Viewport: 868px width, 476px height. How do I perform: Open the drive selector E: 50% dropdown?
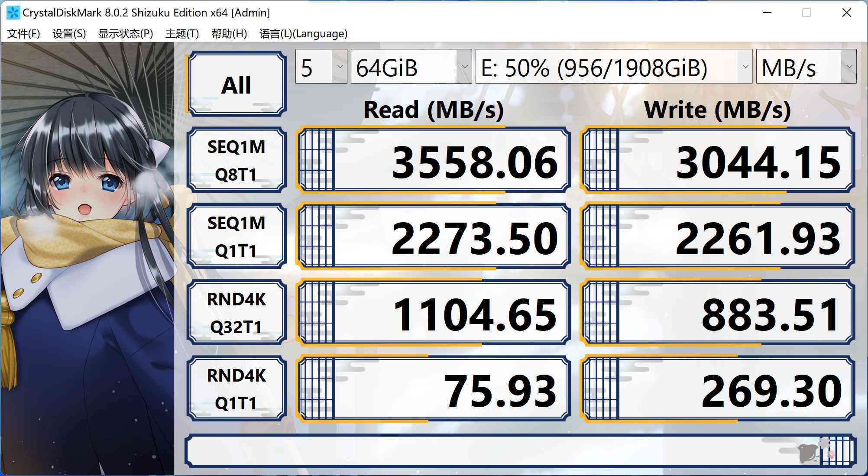(x=614, y=66)
